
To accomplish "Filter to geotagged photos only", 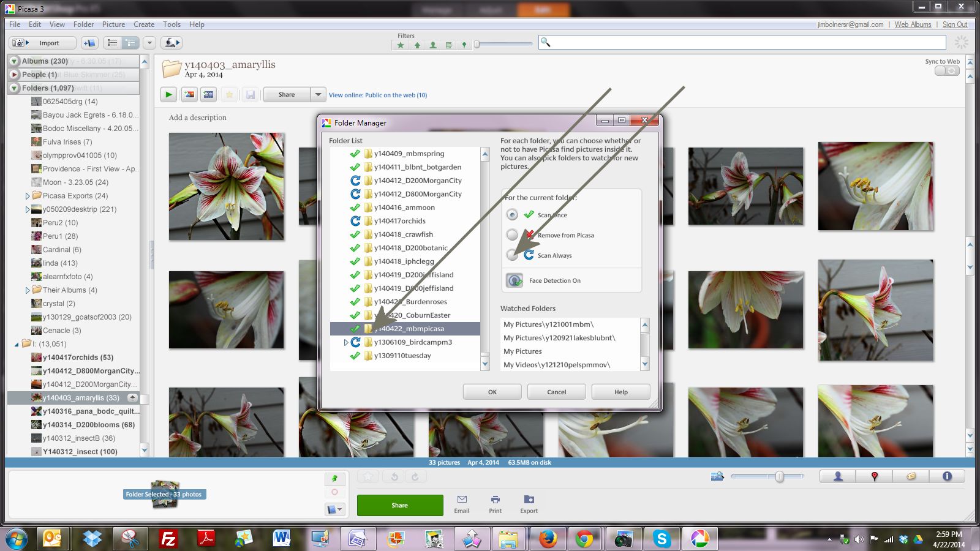I will pyautogui.click(x=464, y=45).
